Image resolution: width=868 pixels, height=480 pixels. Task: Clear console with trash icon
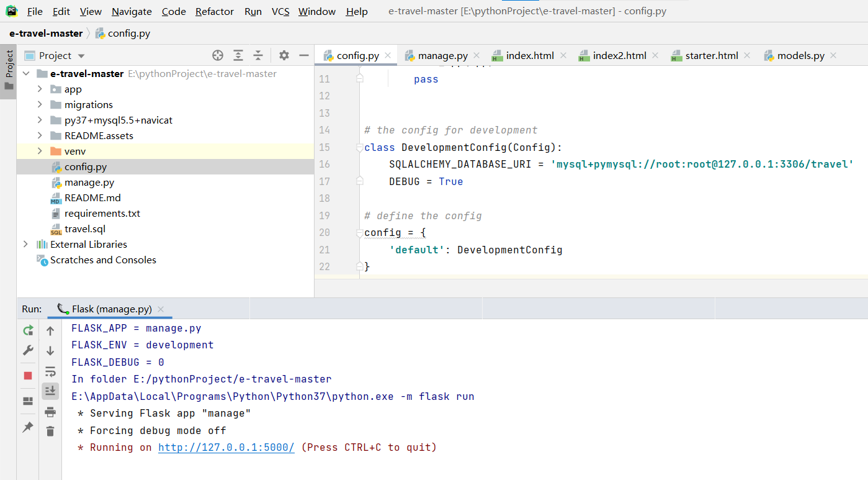pos(50,431)
